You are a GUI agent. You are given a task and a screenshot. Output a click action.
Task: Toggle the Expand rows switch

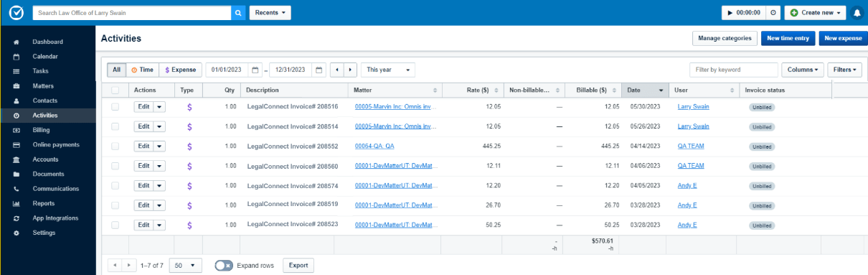click(225, 266)
